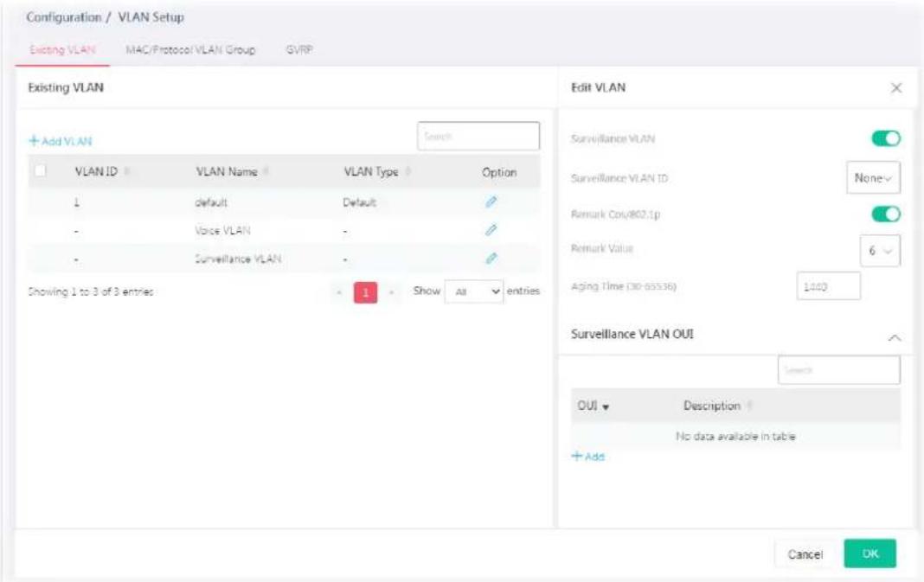Click Add under the OUI table
This screenshot has width=924, height=582.
tap(588, 456)
